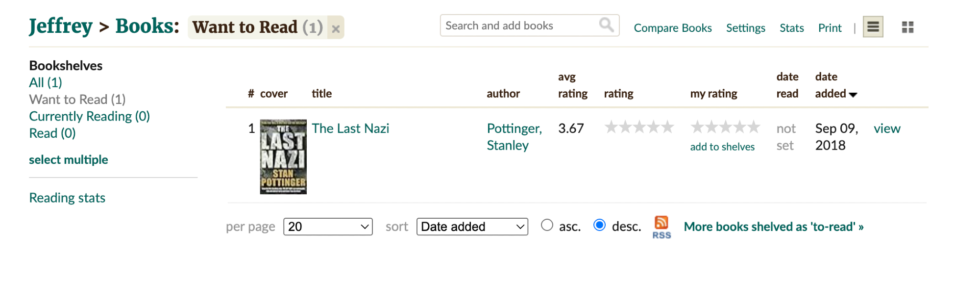Viewport: 980px width, 281px height.
Task: Click first star in my rating
Action: pyautogui.click(x=697, y=128)
